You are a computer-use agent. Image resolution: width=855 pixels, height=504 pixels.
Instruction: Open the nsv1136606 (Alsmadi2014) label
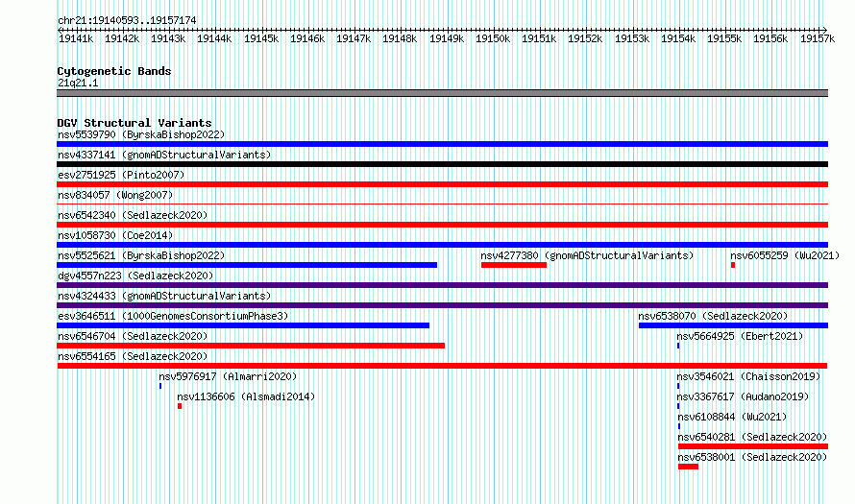pos(246,396)
